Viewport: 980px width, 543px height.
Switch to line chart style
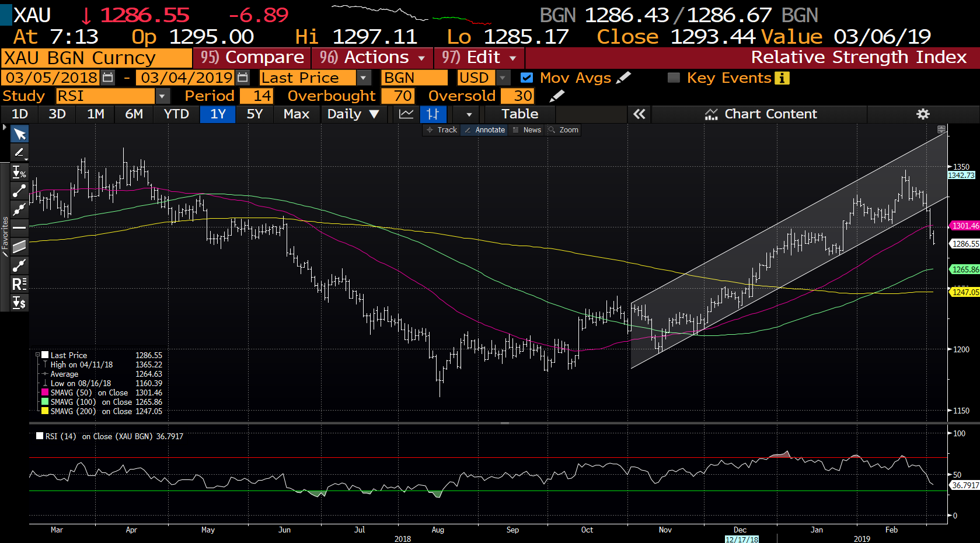click(x=406, y=114)
